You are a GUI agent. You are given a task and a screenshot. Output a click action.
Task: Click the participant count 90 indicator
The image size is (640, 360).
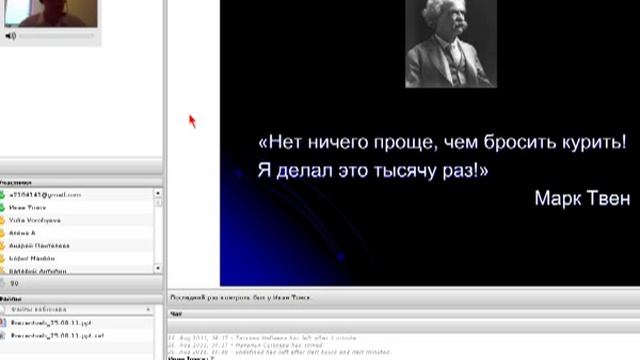point(14,283)
